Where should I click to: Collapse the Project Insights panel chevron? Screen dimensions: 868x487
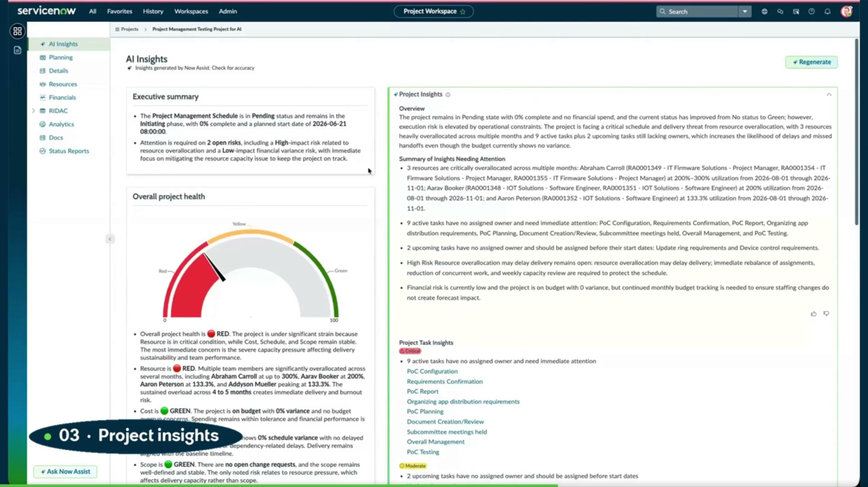click(x=829, y=94)
